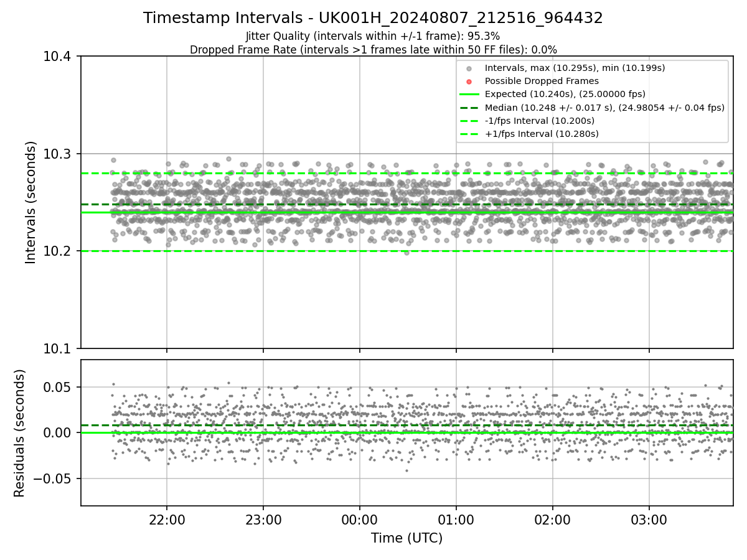Image resolution: width=747 pixels, height=560 pixels.
Task: Select legend entry beginning "Median (10.248 +/- 0.017 s)"
Action: [x=604, y=108]
